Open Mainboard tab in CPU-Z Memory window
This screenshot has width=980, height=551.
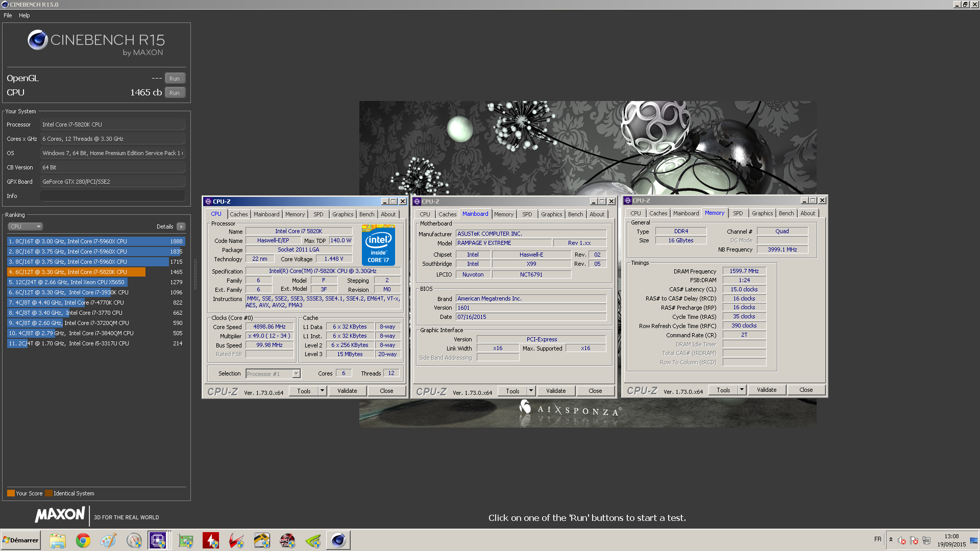(x=686, y=213)
